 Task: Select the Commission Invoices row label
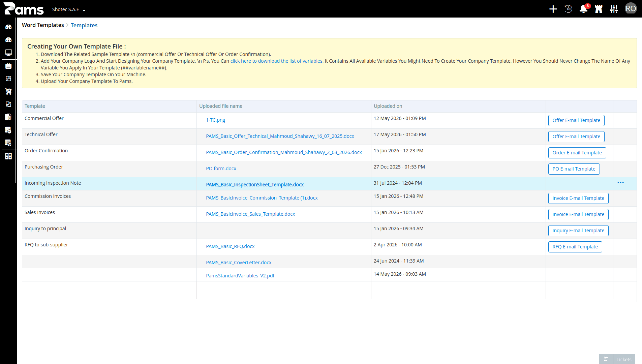point(48,196)
